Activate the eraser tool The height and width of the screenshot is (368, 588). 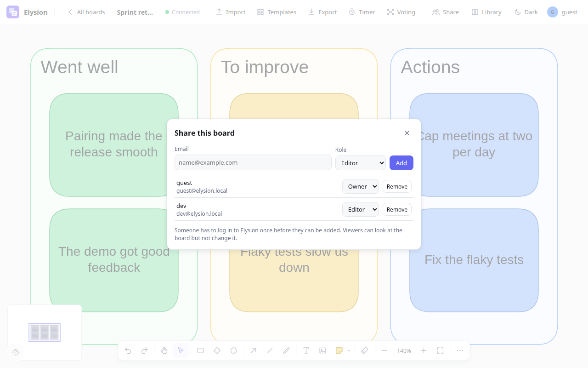pyautogui.click(x=365, y=351)
